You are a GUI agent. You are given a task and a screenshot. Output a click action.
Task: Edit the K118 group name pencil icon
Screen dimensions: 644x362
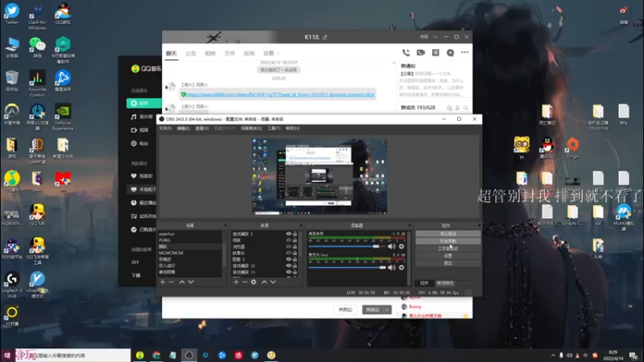[325, 37]
